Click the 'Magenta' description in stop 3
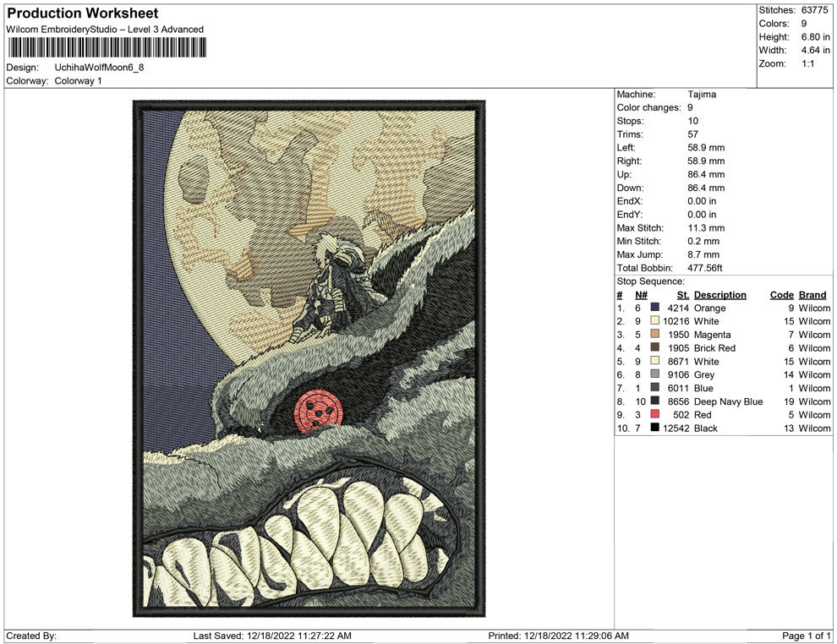This screenshot has width=837, height=644. 713,335
